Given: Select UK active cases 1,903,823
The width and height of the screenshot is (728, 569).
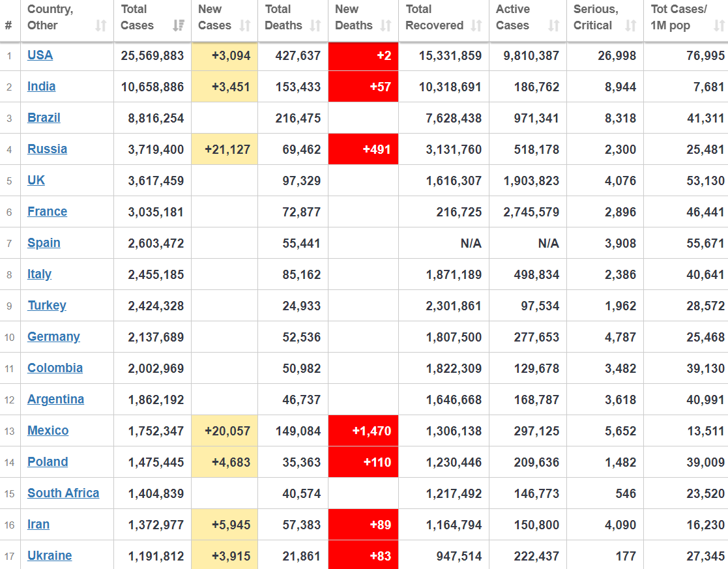Looking at the screenshot, I should pos(531,181).
